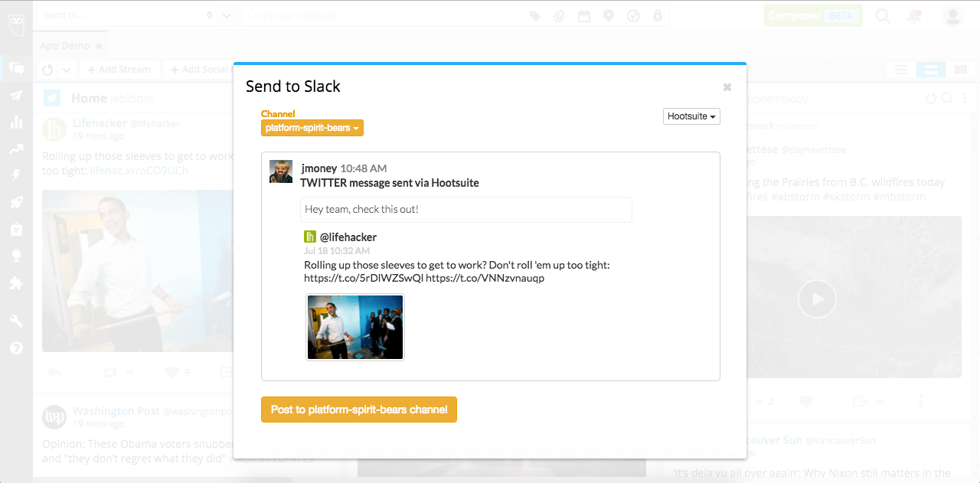Open Assignments clipboard icon in sidebar
The width and height of the screenshot is (980, 483).
[x=16, y=229]
